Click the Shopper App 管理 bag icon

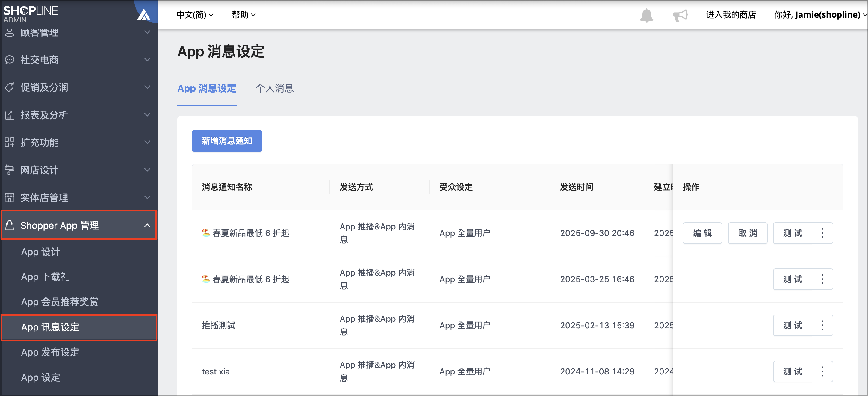click(10, 225)
